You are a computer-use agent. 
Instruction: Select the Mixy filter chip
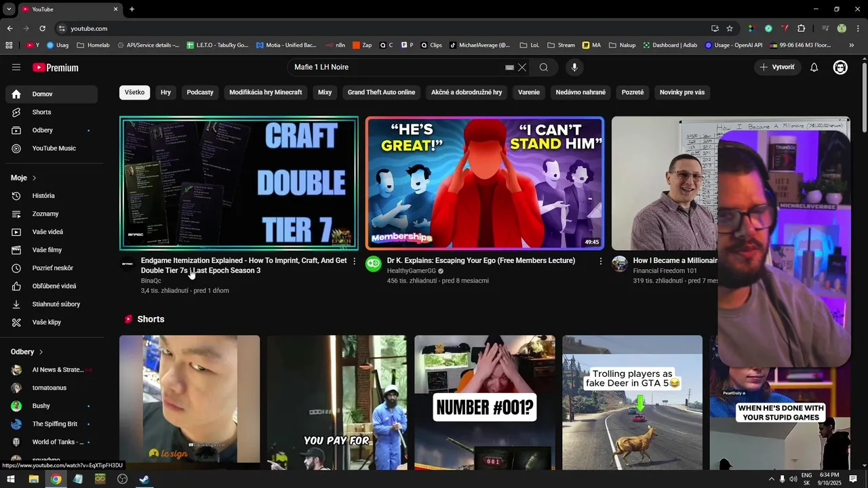[x=325, y=92]
